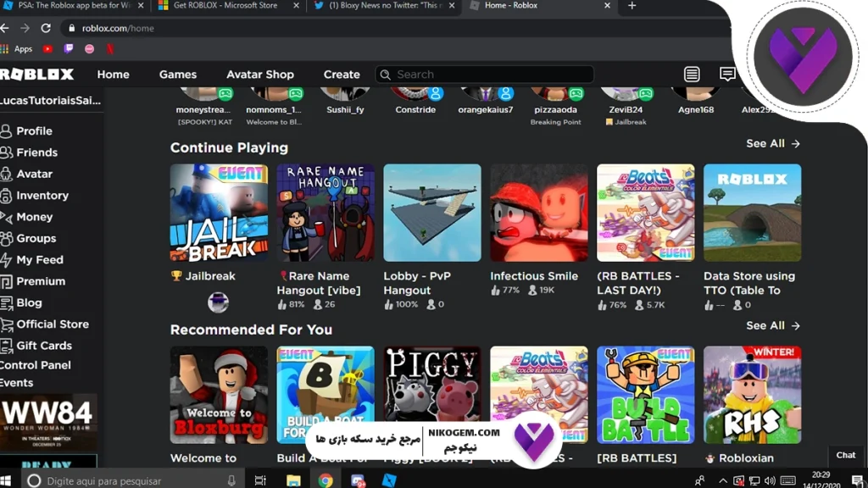Open Lobby - PvP Hangout thumbnail
Screen dimensions: 868x488
pos(432,213)
